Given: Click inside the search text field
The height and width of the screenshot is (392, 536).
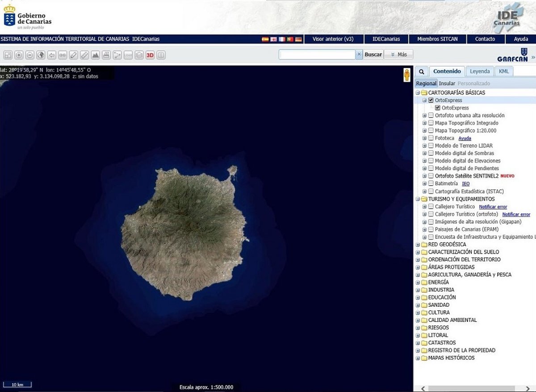Looking at the screenshot, I should (317, 54).
